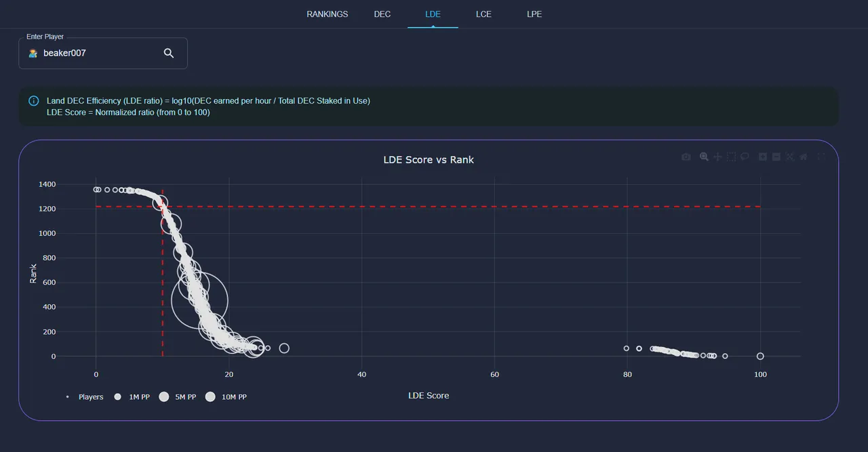Image resolution: width=868 pixels, height=452 pixels.
Task: Select the Box Select tool in chart toolbar
Action: tap(731, 157)
